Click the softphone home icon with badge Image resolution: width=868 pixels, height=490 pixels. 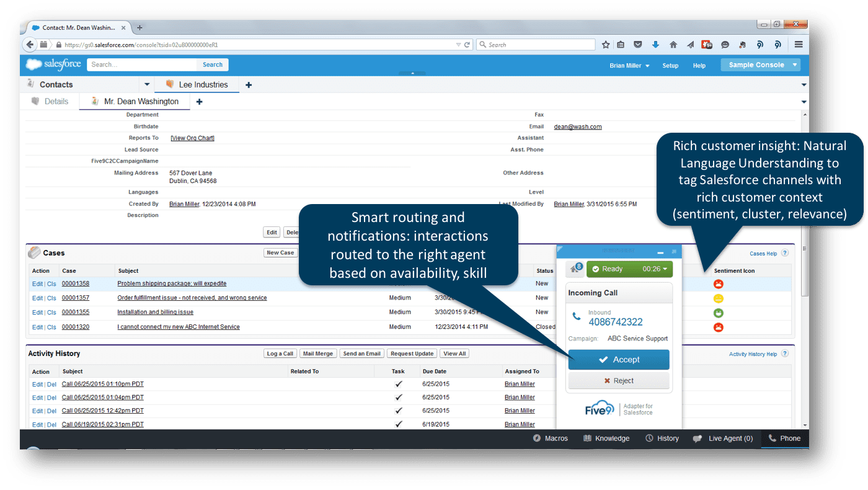(x=575, y=269)
